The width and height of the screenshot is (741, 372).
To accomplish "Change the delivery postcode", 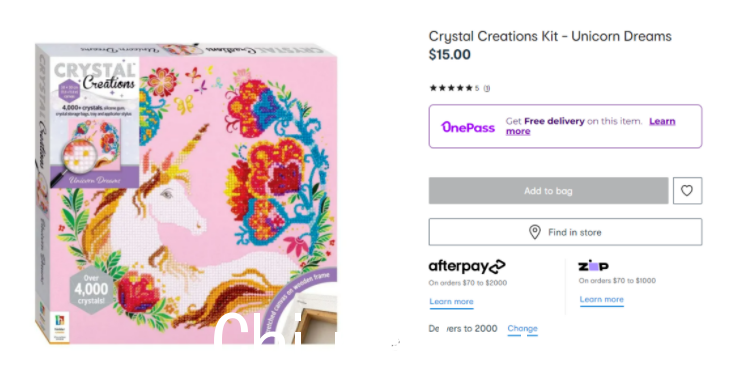I will pos(522,329).
